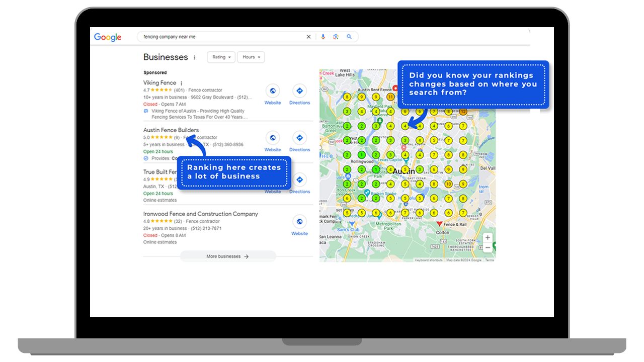Open the Austin Fence Builders listing title

(x=171, y=130)
